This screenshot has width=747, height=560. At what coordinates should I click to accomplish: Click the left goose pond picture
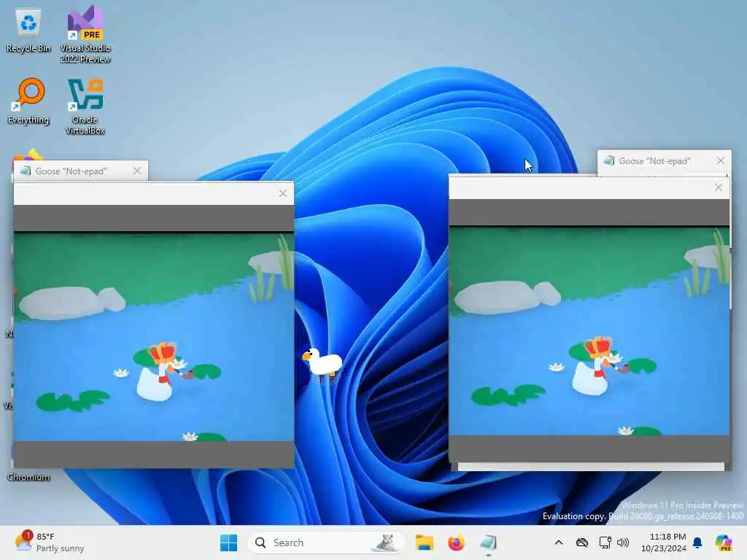(154, 336)
